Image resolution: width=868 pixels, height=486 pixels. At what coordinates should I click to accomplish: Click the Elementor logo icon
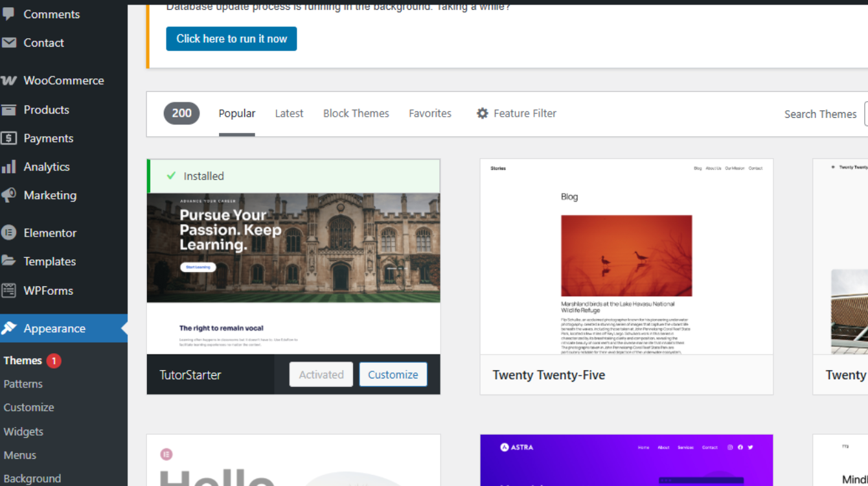[8, 233]
